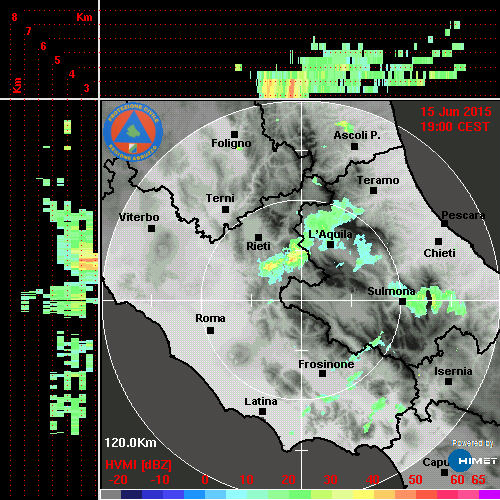500x500 pixels.
Task: Click the Pescara city square marker
Action: [445, 223]
